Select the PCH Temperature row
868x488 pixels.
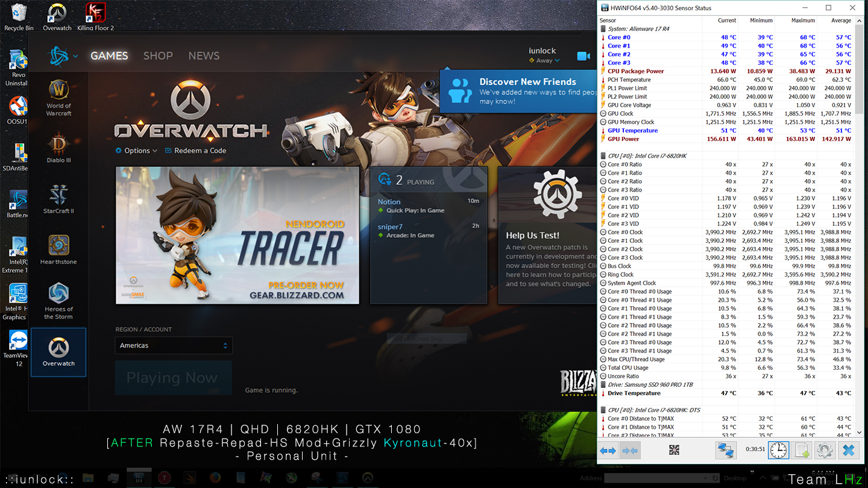click(726, 80)
